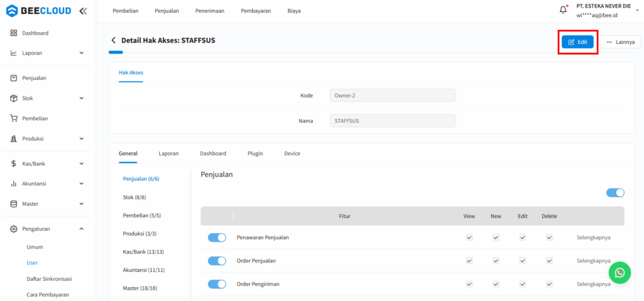Click the BeeCloud logo
The image size is (644, 301).
38,11
